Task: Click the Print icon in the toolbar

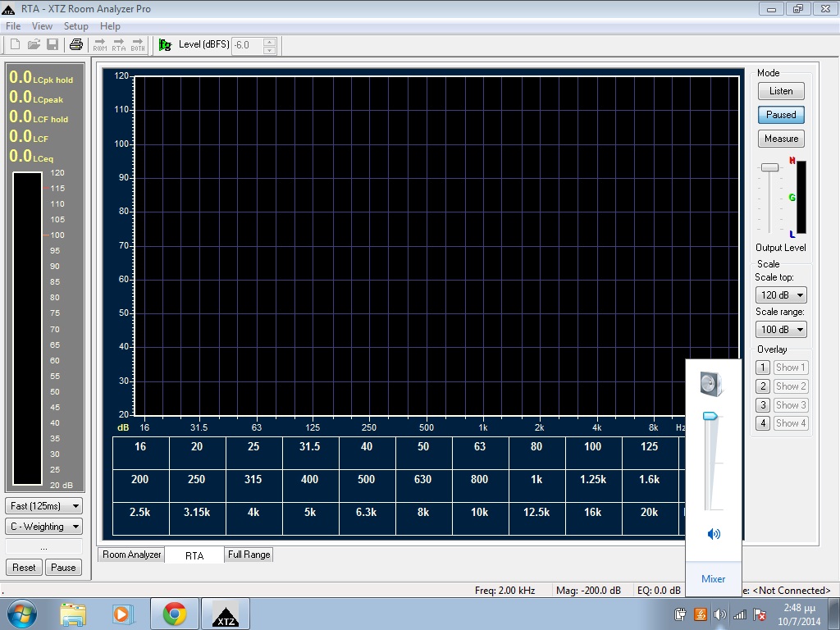Action: coord(76,44)
